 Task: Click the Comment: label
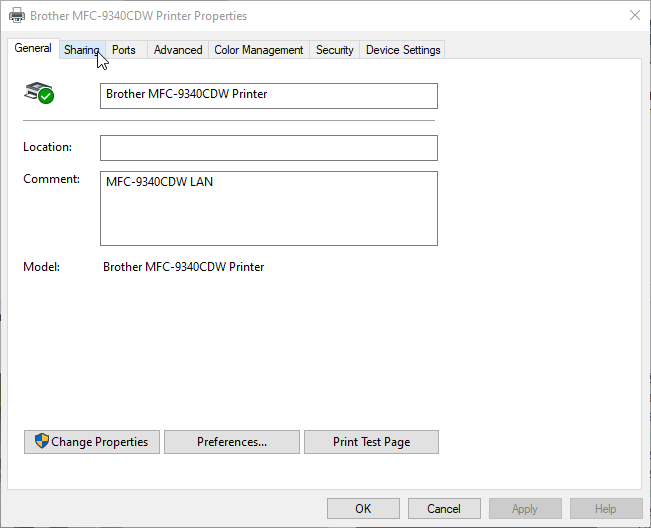pos(51,179)
